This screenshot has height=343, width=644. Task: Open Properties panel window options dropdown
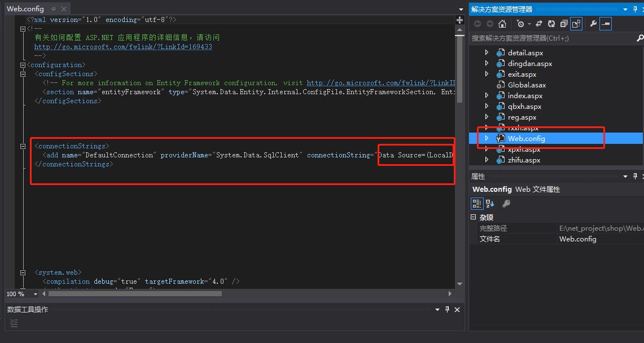pyautogui.click(x=625, y=176)
